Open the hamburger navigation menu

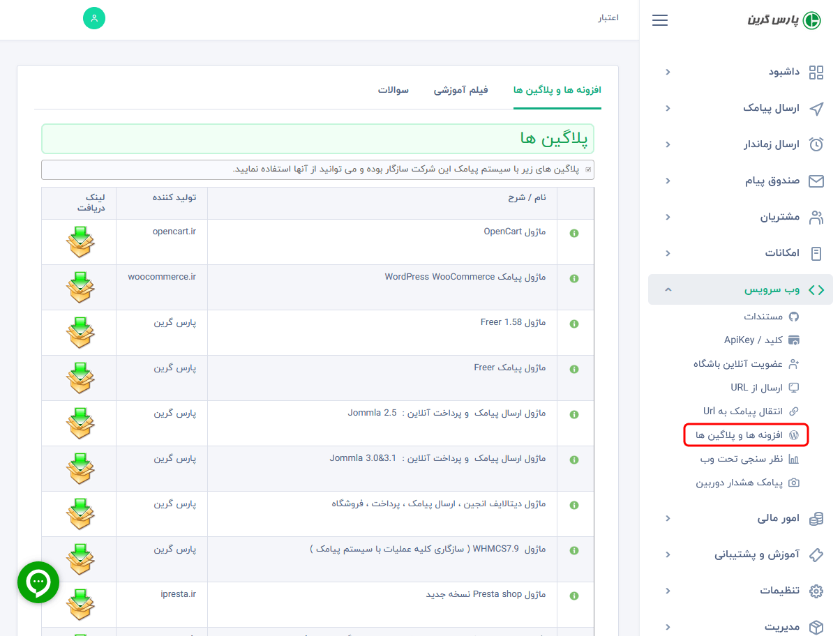pyautogui.click(x=659, y=20)
